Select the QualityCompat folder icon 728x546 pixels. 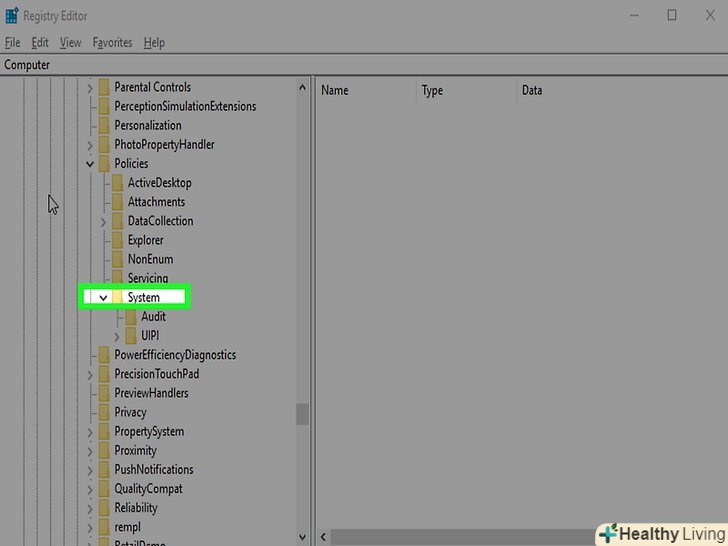(x=104, y=489)
